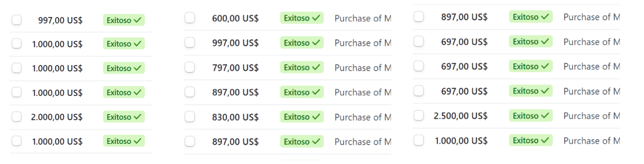Viewport: 644px width, 164px height.
Task: Click Purchase description on the 600,00 US$ row
Action: 362,18
